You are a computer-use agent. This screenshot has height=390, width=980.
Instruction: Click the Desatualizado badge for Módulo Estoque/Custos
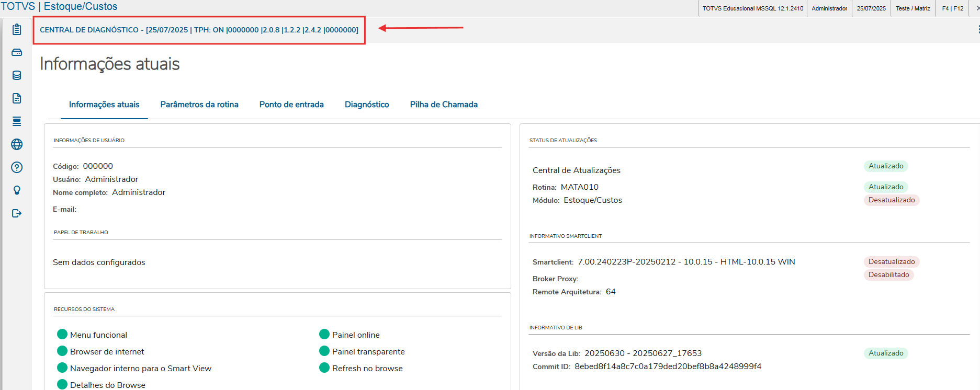click(892, 200)
